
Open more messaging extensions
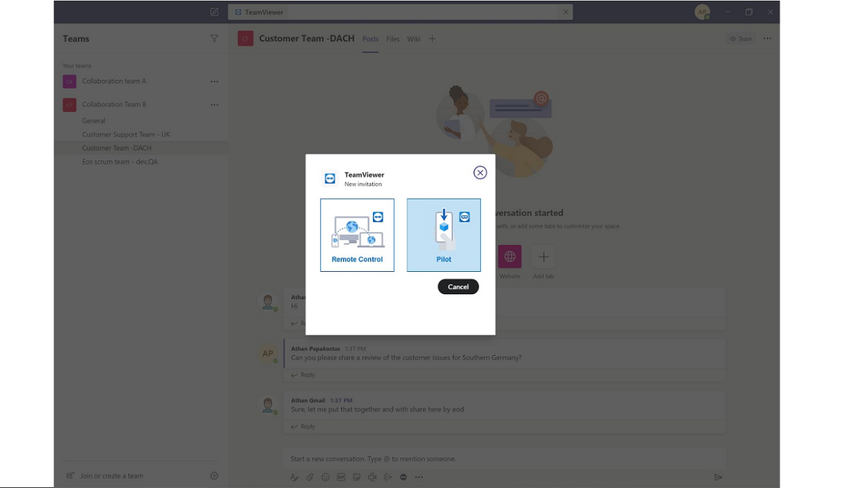tap(419, 477)
